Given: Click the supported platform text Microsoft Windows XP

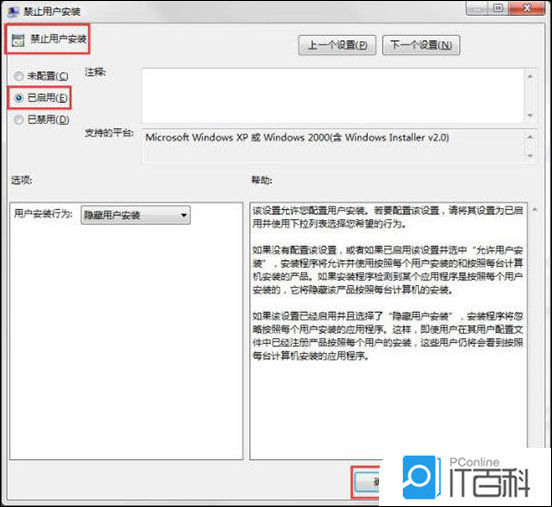Looking at the screenshot, I should [297, 137].
